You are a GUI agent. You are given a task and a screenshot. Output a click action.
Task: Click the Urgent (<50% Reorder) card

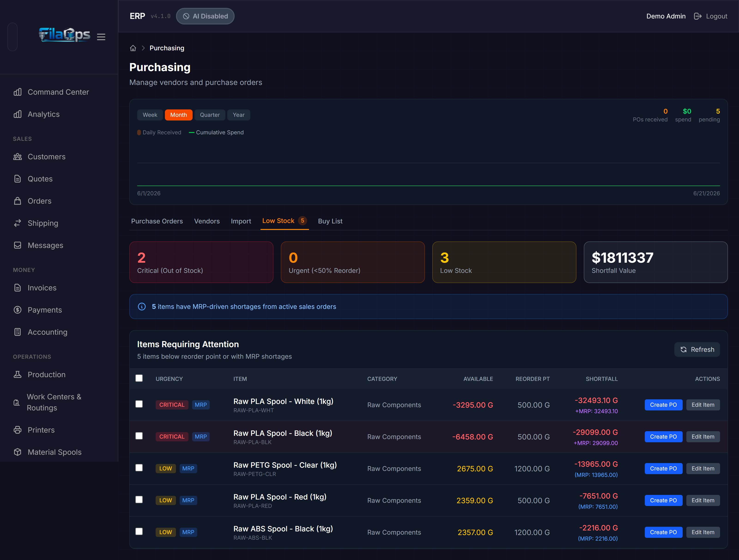point(353,262)
